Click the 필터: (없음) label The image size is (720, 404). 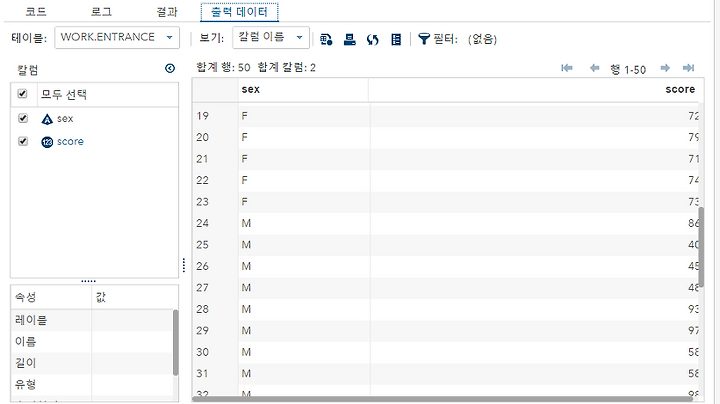tap(465, 39)
